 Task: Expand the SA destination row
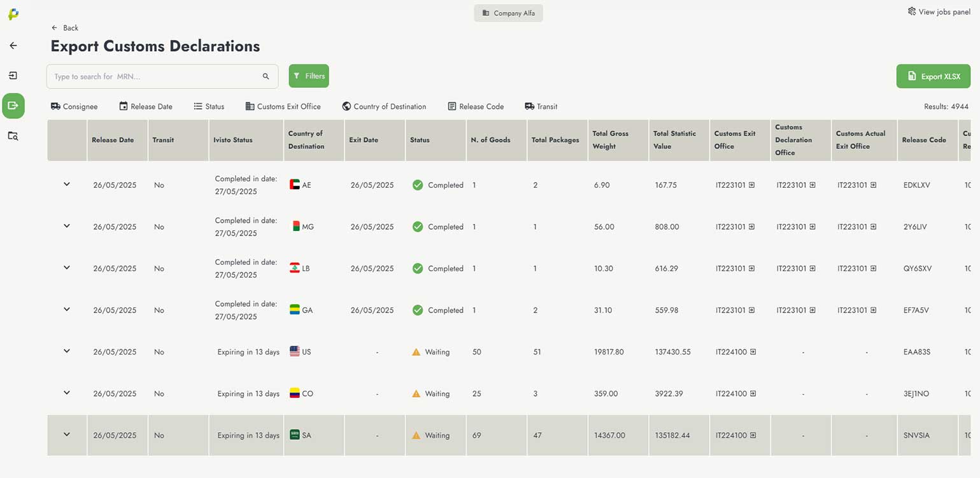67,435
